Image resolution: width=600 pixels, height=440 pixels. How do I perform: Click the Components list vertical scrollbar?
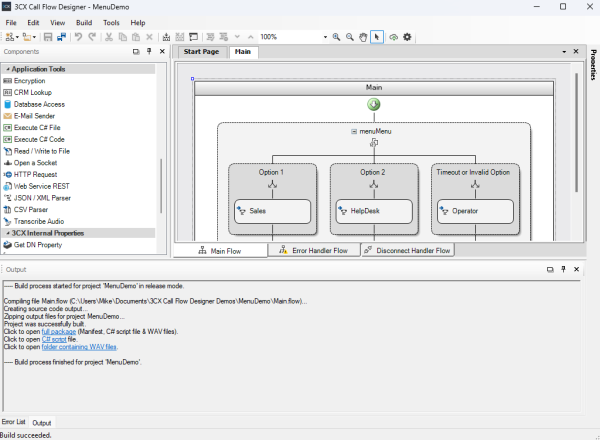pyautogui.click(x=161, y=186)
